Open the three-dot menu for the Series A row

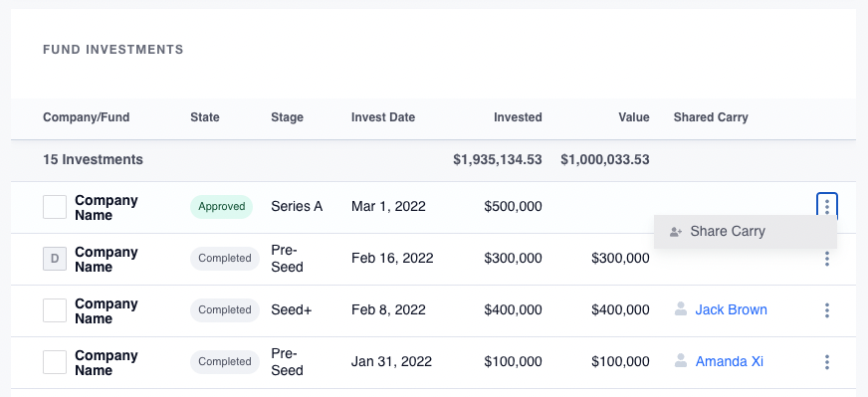point(826,207)
